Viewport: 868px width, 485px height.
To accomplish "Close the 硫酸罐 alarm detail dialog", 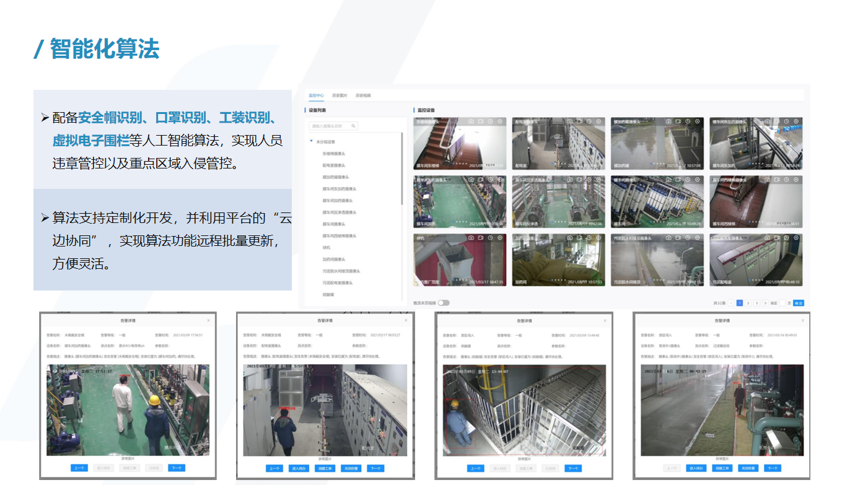I will [x=606, y=321].
